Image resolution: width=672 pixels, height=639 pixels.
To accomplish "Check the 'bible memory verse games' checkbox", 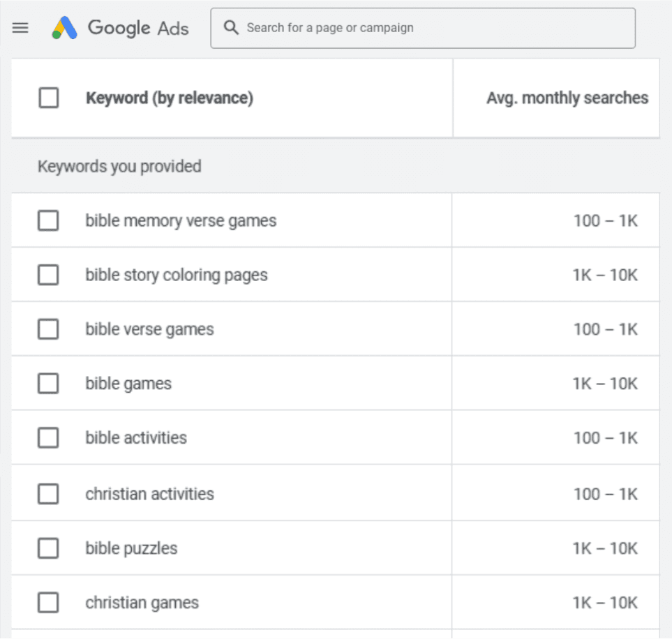I will pos(48,220).
